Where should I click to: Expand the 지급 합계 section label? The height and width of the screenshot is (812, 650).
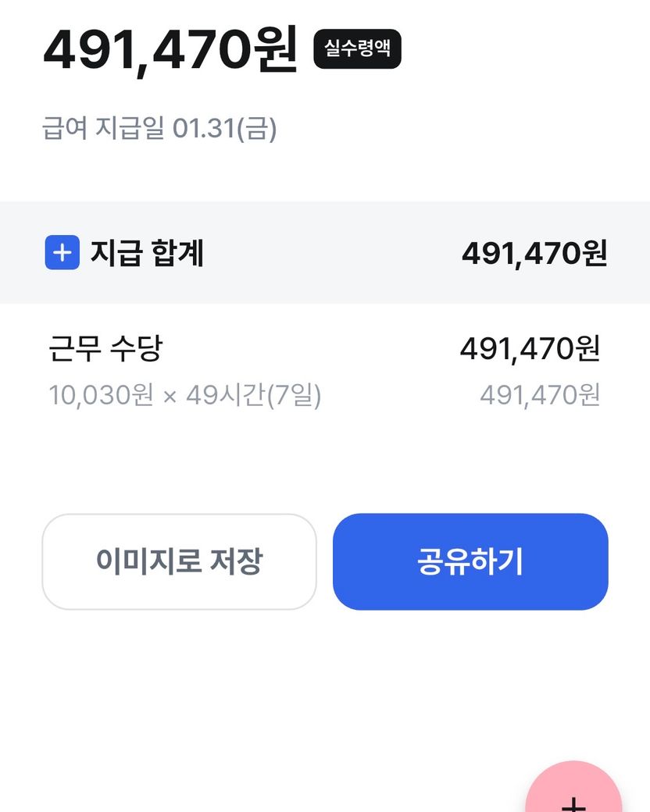[x=147, y=253]
